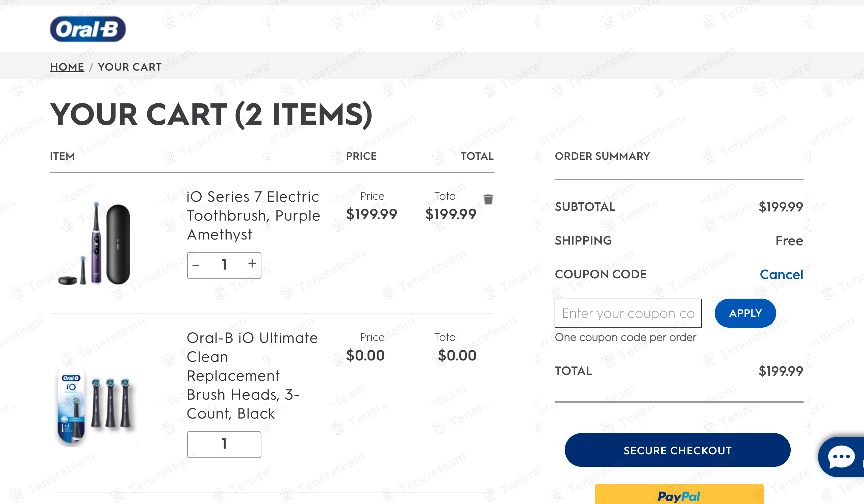Click the Oral-B logo
The height and width of the screenshot is (504, 864).
(x=88, y=29)
